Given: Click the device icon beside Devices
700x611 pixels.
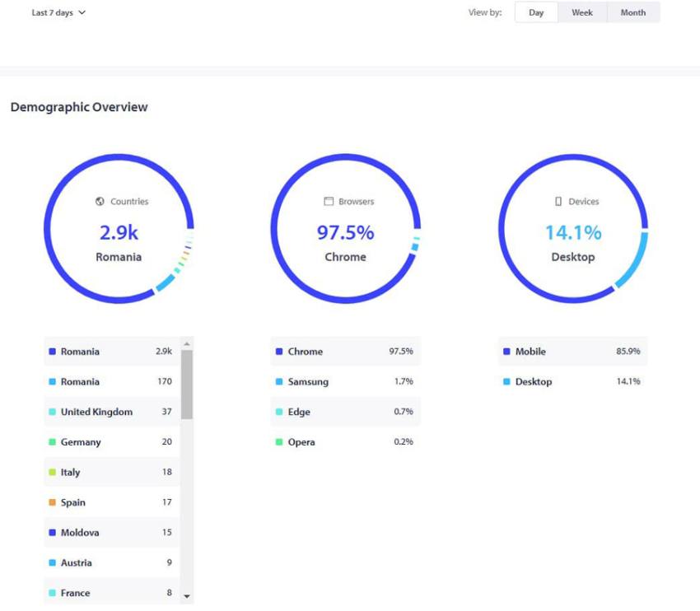Looking at the screenshot, I should pos(558,202).
